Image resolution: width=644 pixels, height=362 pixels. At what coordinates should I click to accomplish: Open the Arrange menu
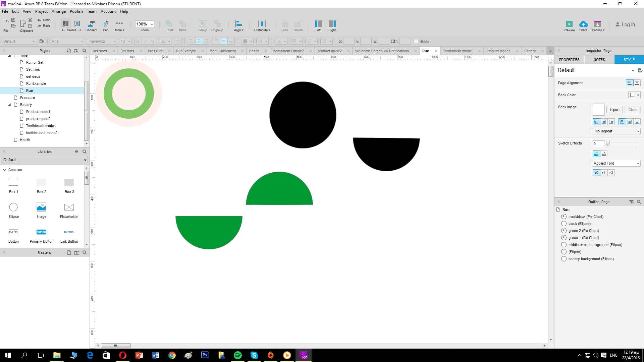tap(59, 11)
